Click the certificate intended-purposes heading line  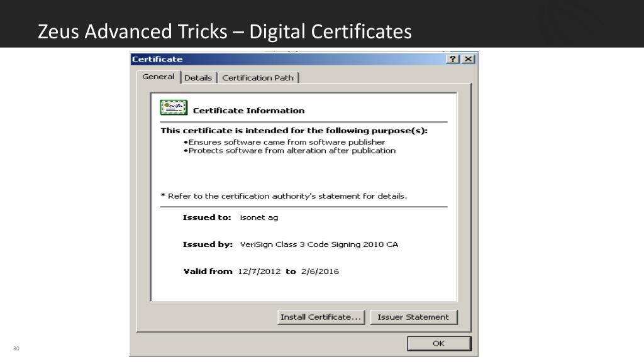(294, 131)
